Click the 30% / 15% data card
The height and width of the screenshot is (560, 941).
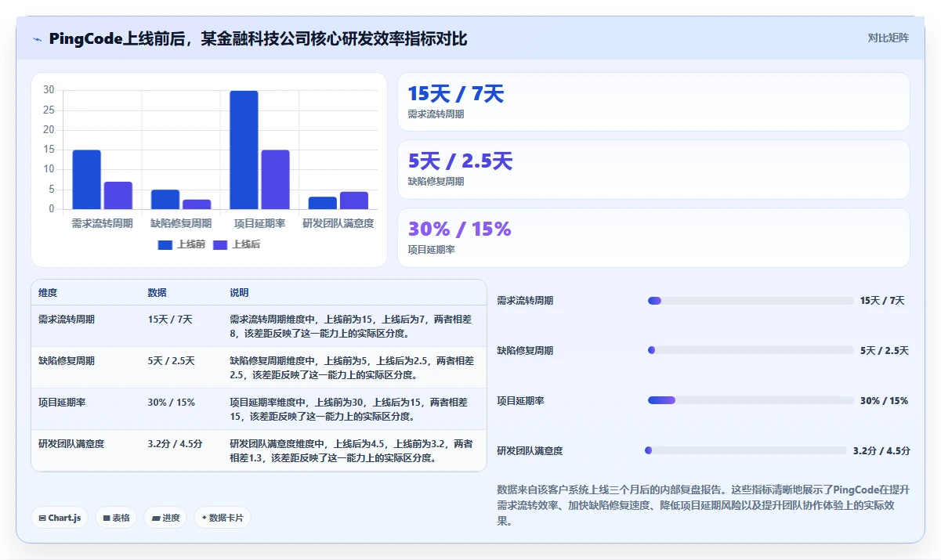pos(653,237)
